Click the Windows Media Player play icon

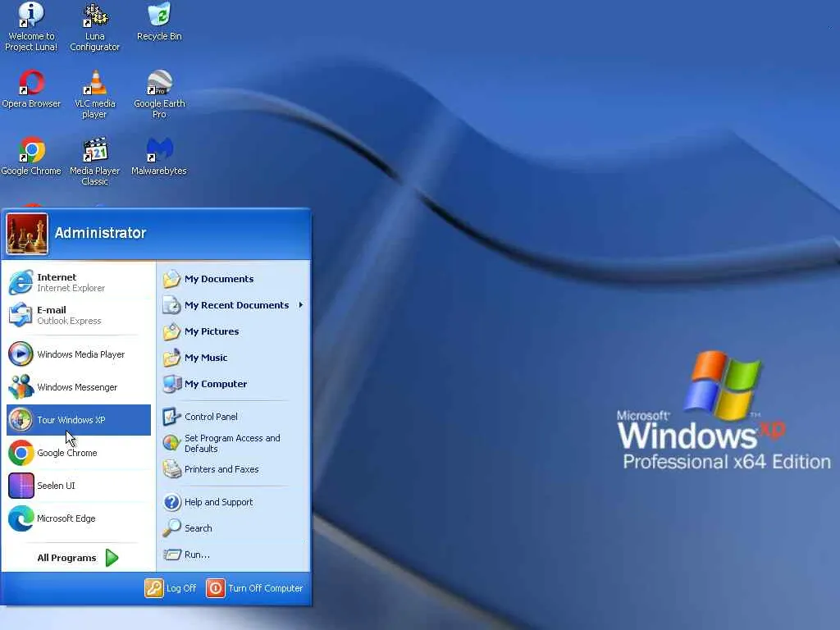(21, 354)
